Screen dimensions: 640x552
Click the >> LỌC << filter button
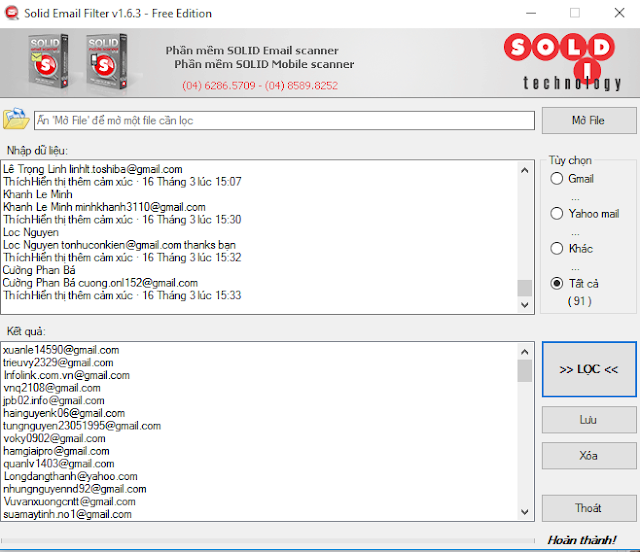click(x=589, y=369)
